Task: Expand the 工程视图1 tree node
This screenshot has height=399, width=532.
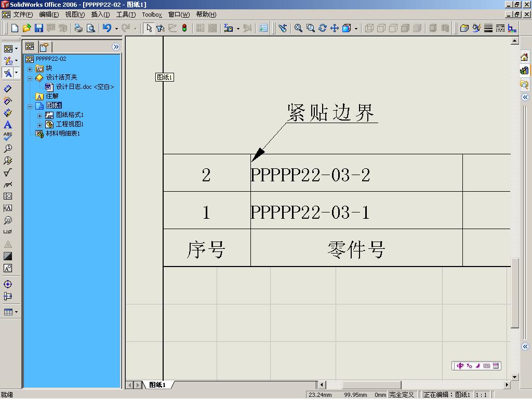Action: click(x=39, y=125)
